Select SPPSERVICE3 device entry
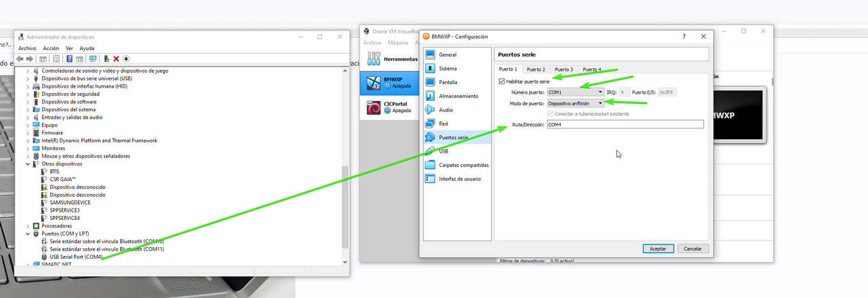The width and height of the screenshot is (868, 298). coord(64,210)
